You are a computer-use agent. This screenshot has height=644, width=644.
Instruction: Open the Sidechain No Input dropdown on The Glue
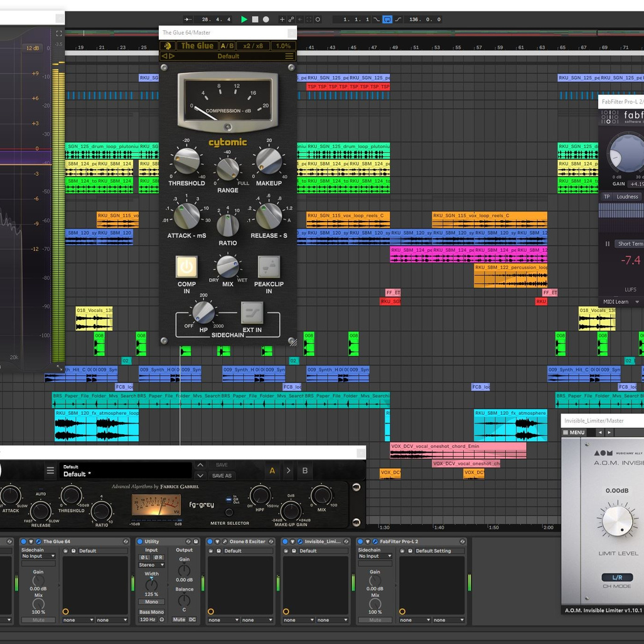[38, 556]
